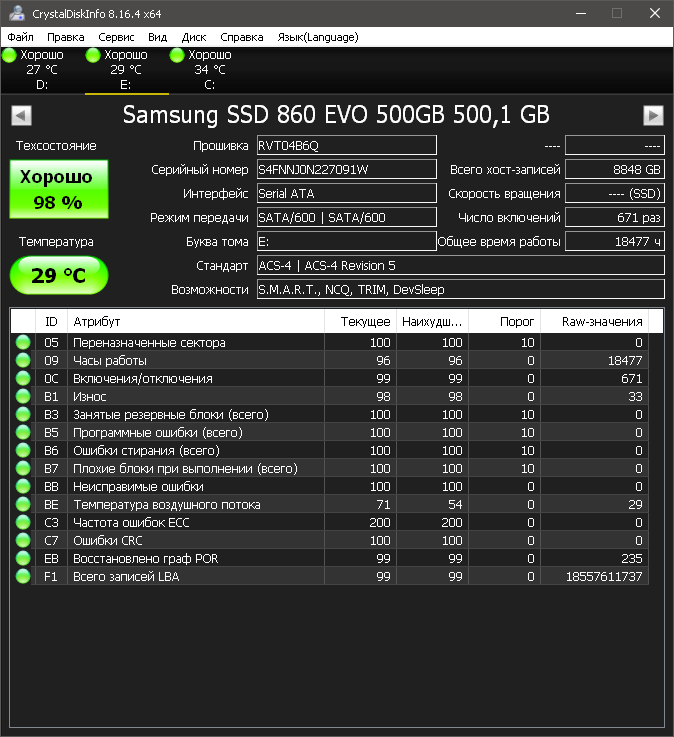The image size is (674, 737).
Task: Click the Порог column header
Action: (504, 321)
